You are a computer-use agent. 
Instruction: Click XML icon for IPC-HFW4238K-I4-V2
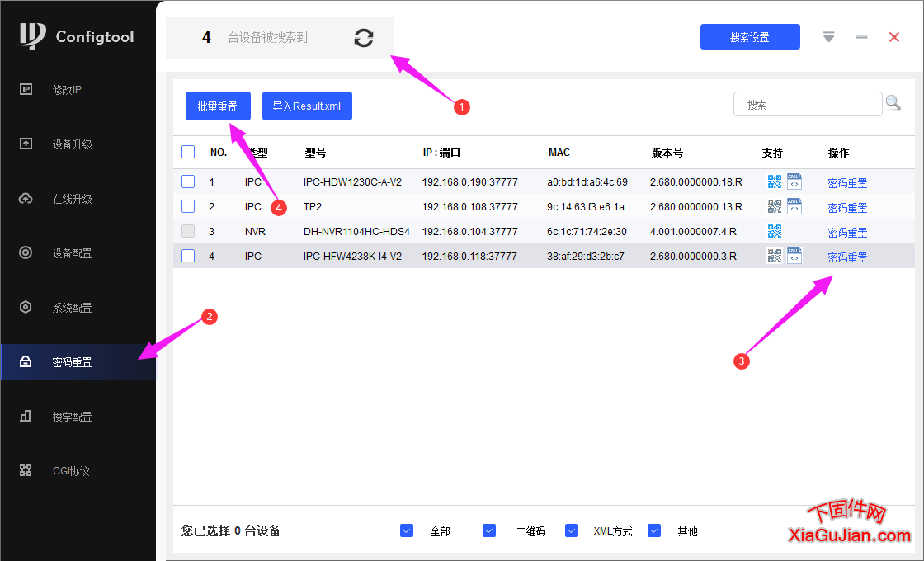coord(794,256)
